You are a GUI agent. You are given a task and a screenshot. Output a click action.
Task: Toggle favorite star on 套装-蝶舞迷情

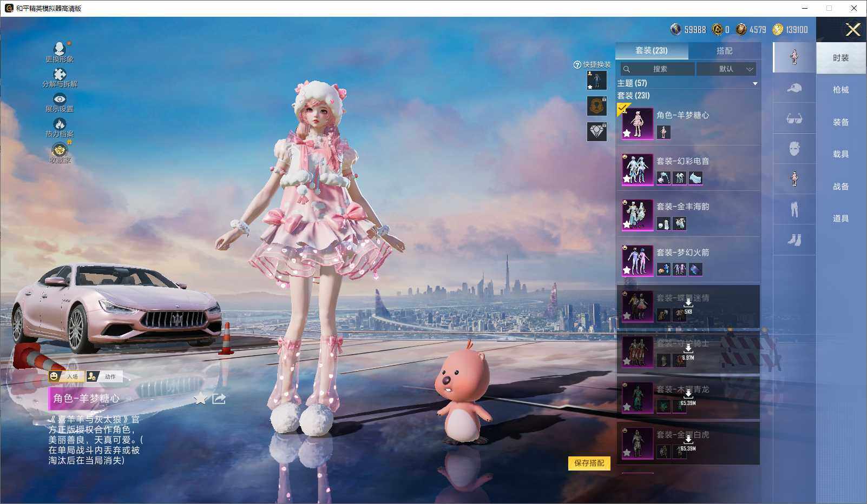coord(627,316)
